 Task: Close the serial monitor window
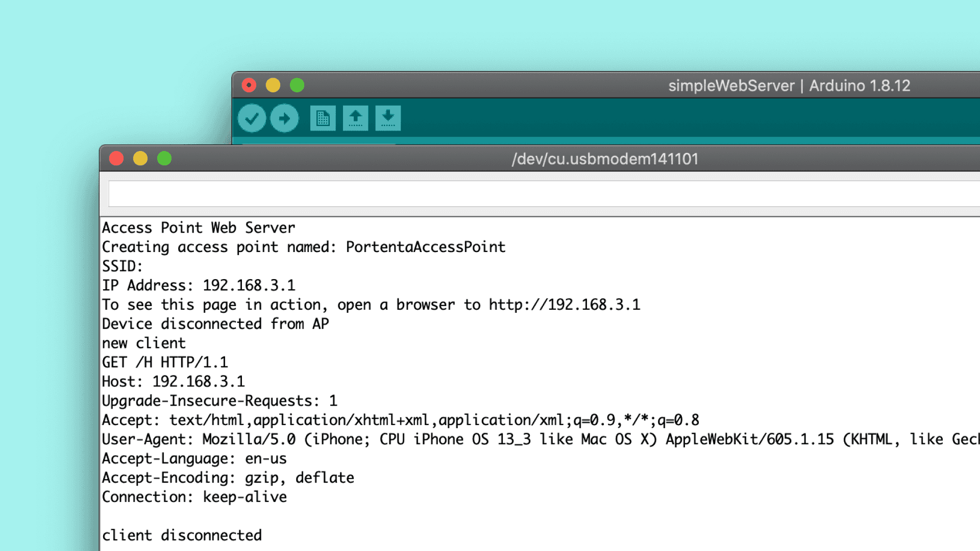(116, 159)
